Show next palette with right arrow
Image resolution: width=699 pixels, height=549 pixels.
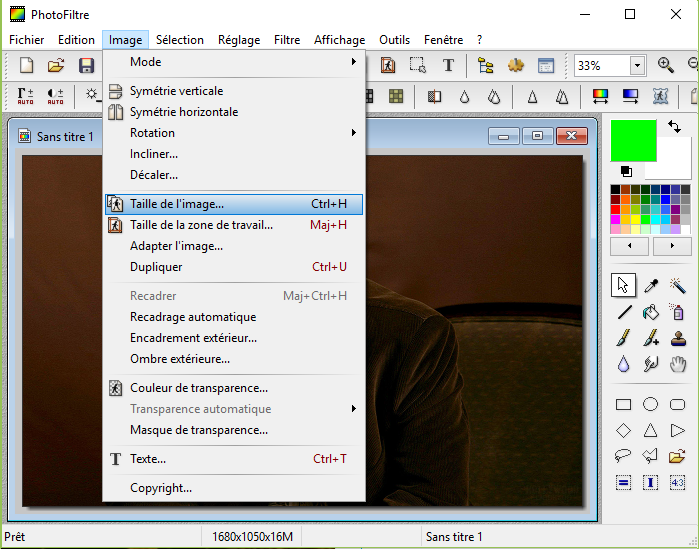tap(672, 246)
